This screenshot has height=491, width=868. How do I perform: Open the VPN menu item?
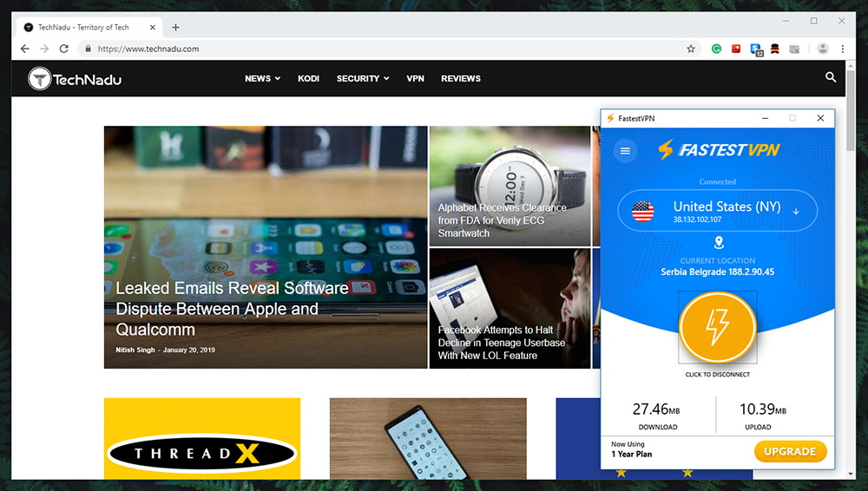pyautogui.click(x=415, y=79)
